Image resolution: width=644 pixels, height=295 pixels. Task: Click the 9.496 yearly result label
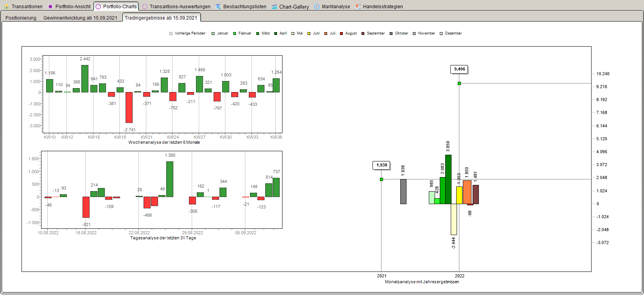(x=459, y=69)
